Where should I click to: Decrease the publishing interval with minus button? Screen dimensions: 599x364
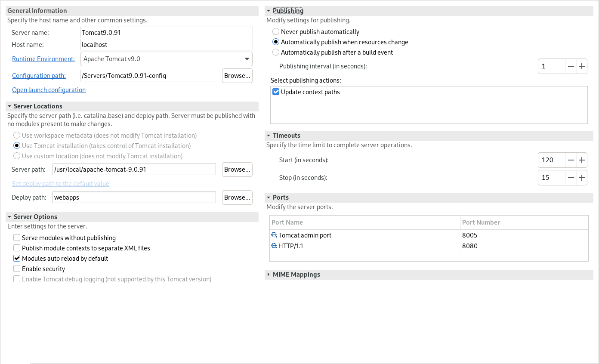pos(571,66)
